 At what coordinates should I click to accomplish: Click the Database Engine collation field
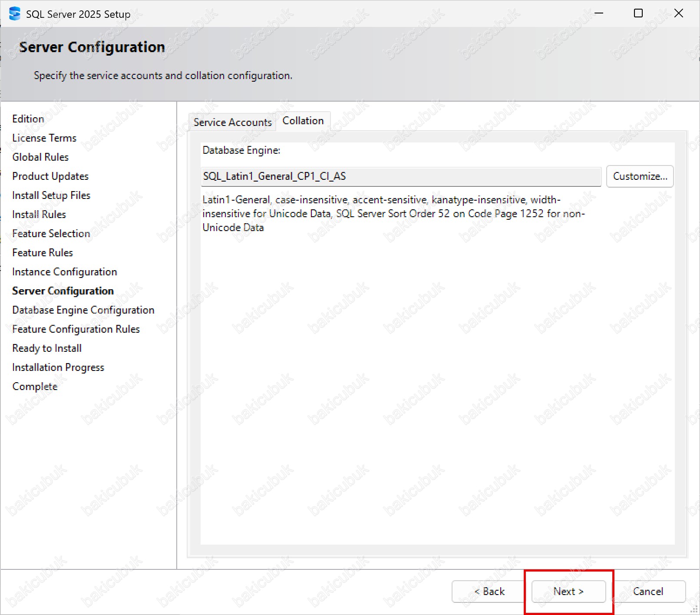coord(400,176)
